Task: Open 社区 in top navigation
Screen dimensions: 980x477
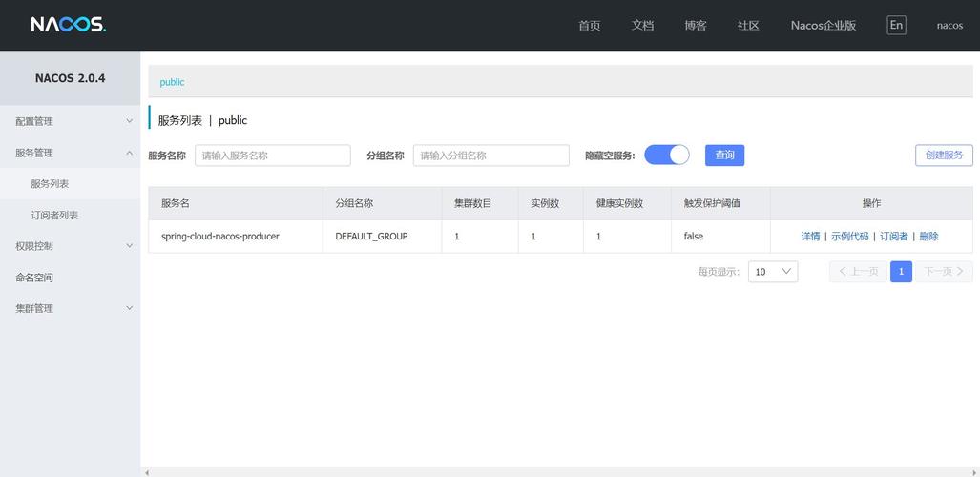Action: click(x=748, y=26)
